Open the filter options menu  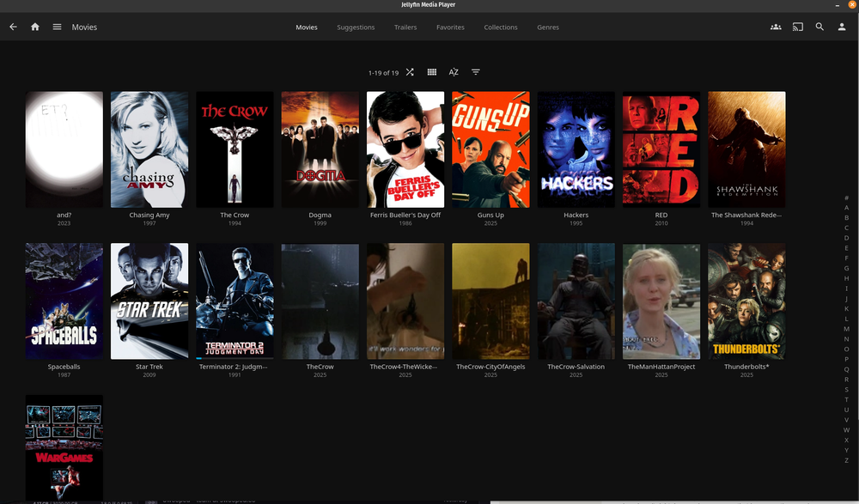click(x=475, y=72)
